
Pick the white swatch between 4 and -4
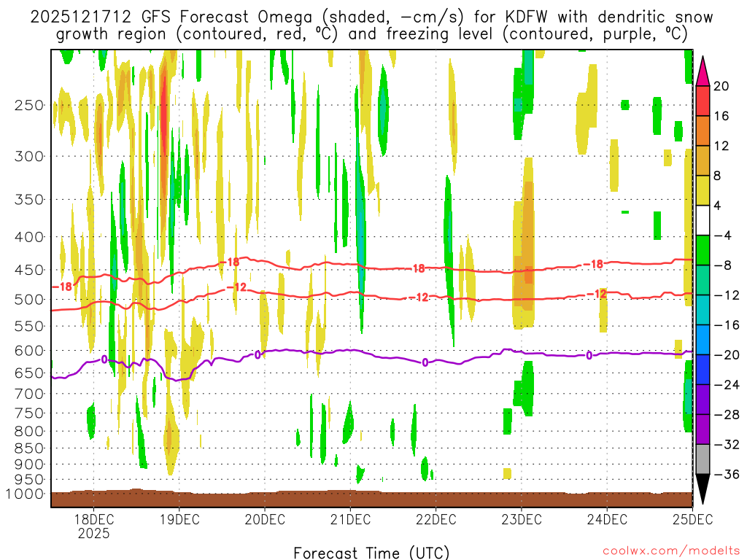[x=703, y=220]
